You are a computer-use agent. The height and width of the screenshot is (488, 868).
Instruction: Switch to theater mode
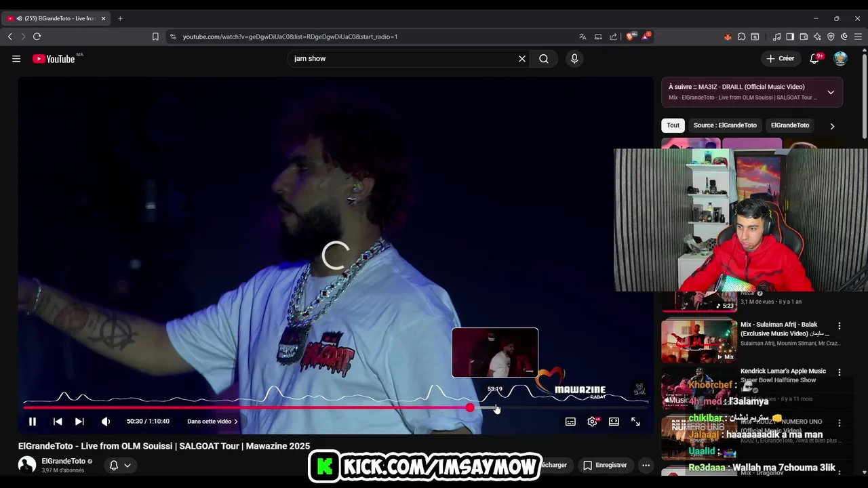[614, 422]
